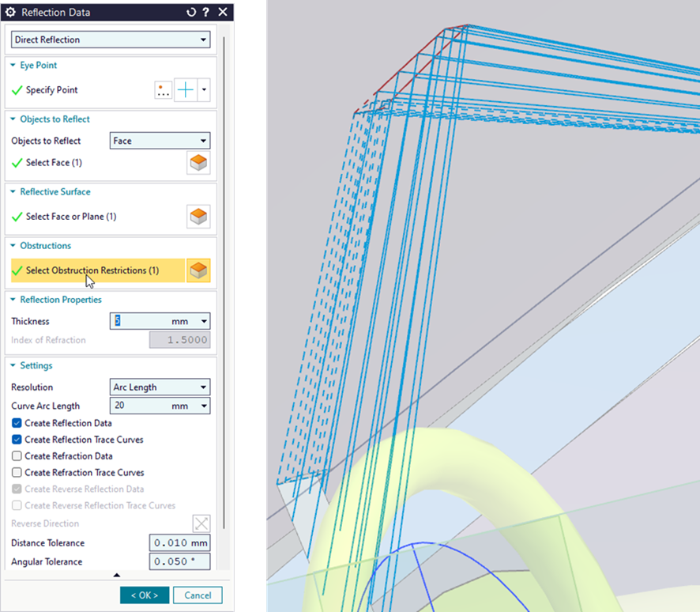Click the Select Face or Plane icon
Screen dimensions: 700x612
click(x=198, y=217)
